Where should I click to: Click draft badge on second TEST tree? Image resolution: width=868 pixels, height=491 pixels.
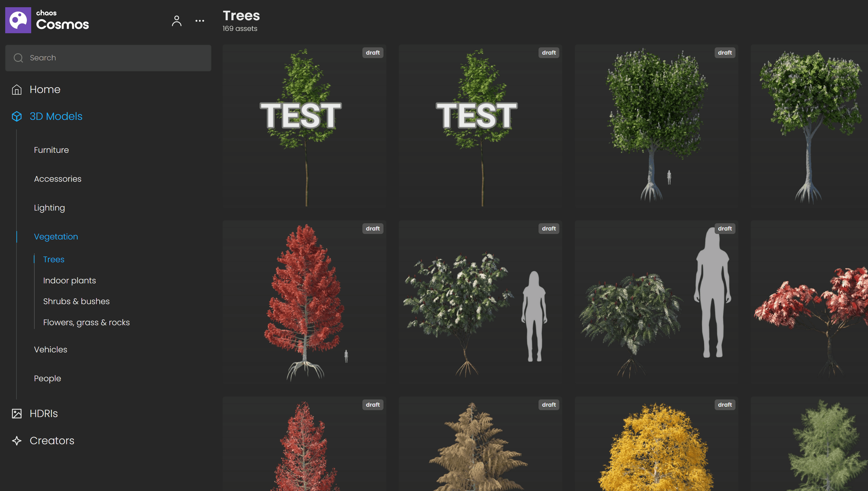[549, 53]
